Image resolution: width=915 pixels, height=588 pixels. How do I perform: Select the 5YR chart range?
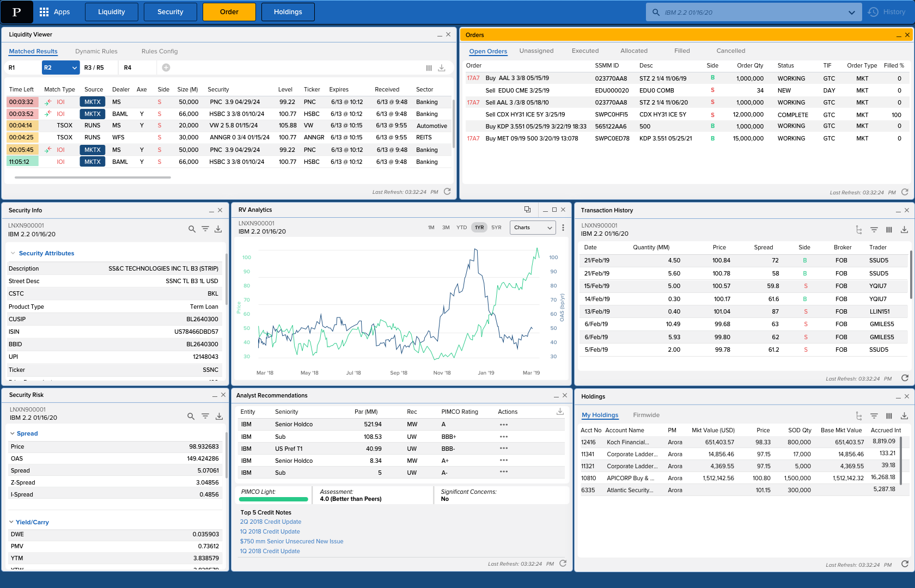(496, 228)
